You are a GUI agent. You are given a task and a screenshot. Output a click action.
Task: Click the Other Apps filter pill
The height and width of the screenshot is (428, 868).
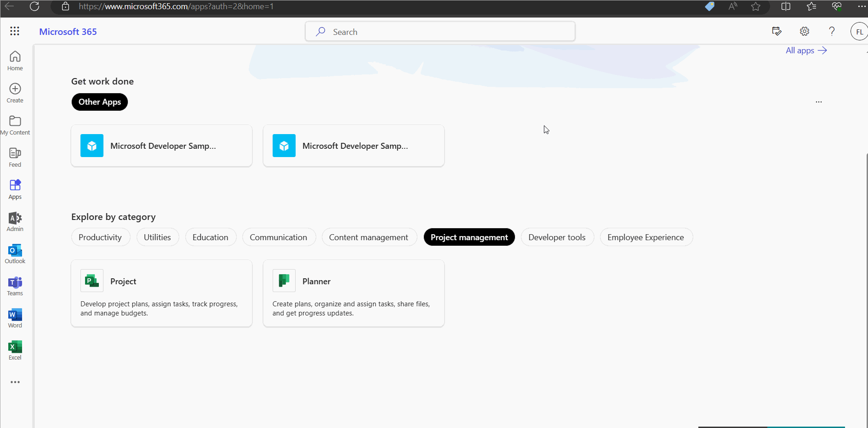(100, 102)
